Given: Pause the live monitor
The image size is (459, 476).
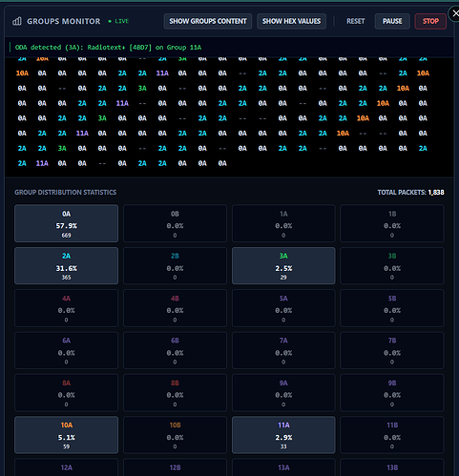Looking at the screenshot, I should tap(392, 21).
